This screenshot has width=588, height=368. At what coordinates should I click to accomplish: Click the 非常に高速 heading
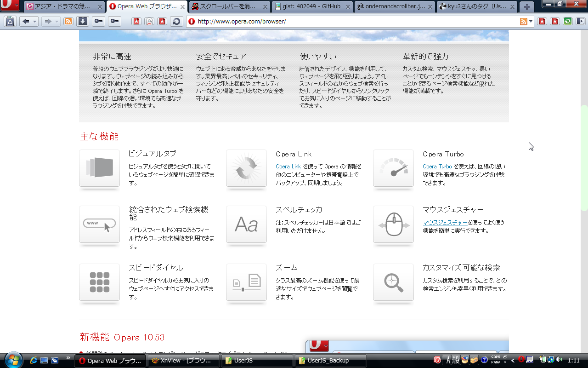click(x=112, y=57)
